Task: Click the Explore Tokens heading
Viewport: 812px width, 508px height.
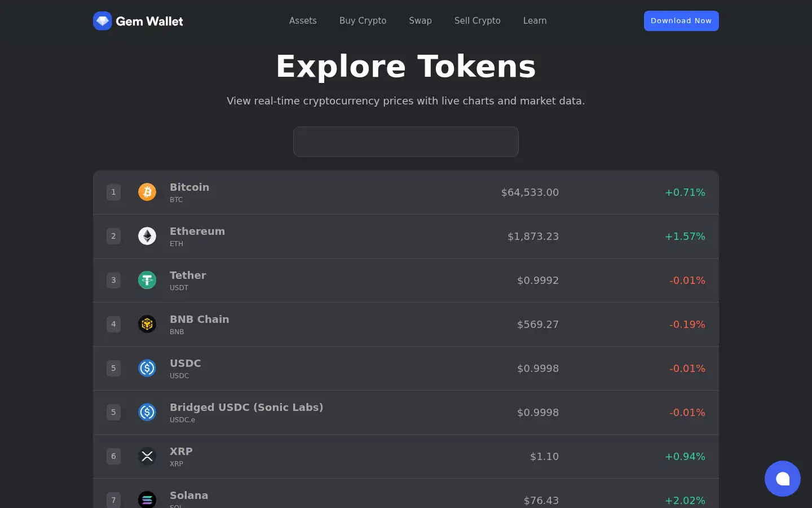Action: pos(406,67)
